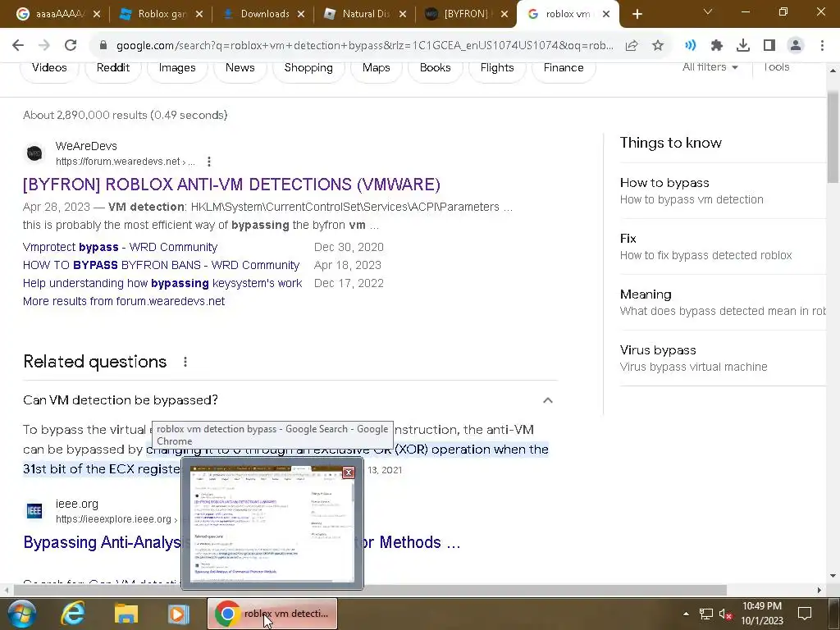Click the IEEE site favicon

point(34,510)
